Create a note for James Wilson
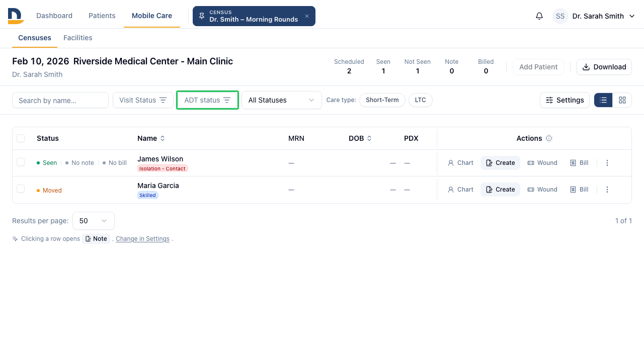Screen dimensions: 644x362 point(500,163)
